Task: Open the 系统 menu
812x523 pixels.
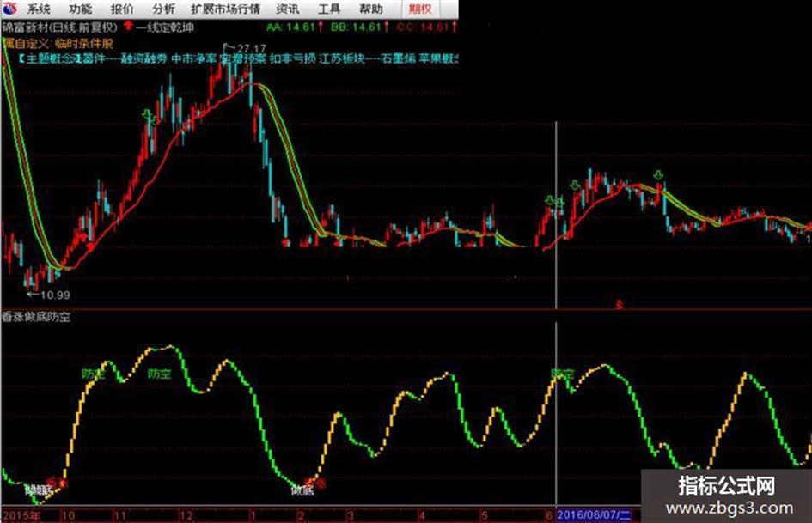Action: click(x=40, y=9)
